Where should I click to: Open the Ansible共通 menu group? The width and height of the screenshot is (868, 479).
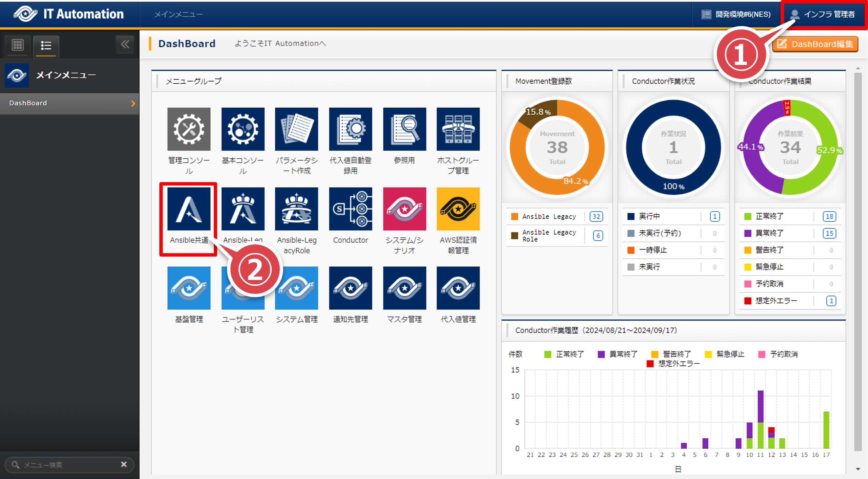[189, 209]
